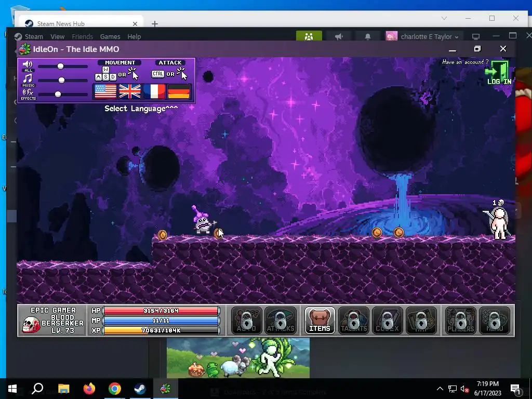532x399 pixels.
Task: Switch to Steam in the taskbar
Action: click(x=140, y=389)
